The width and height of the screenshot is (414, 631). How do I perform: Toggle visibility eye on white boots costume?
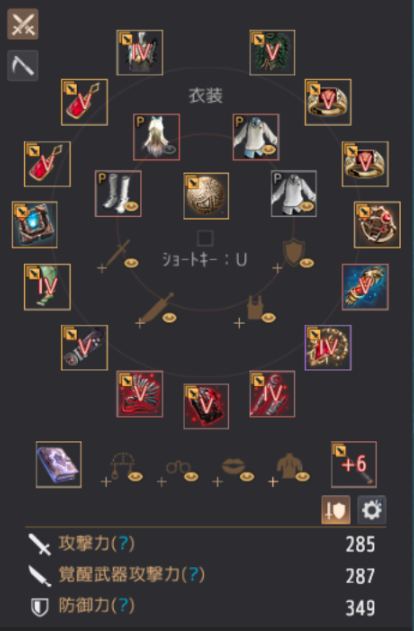130,206
